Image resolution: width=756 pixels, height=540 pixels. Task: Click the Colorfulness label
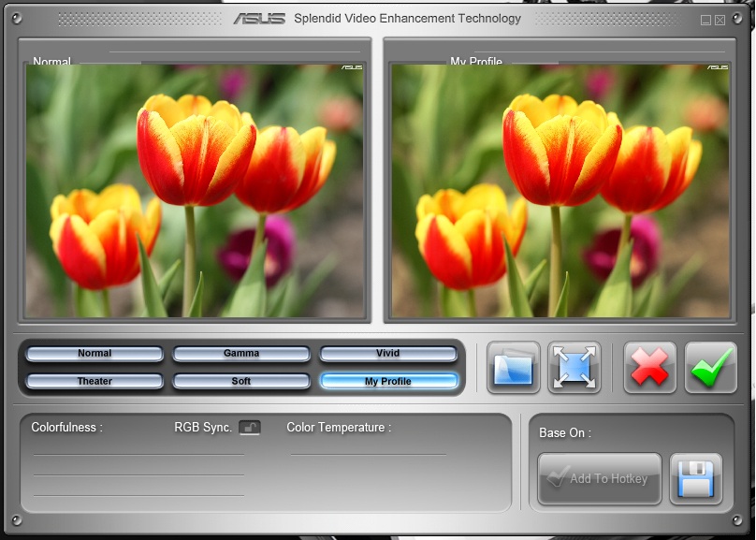coord(67,428)
